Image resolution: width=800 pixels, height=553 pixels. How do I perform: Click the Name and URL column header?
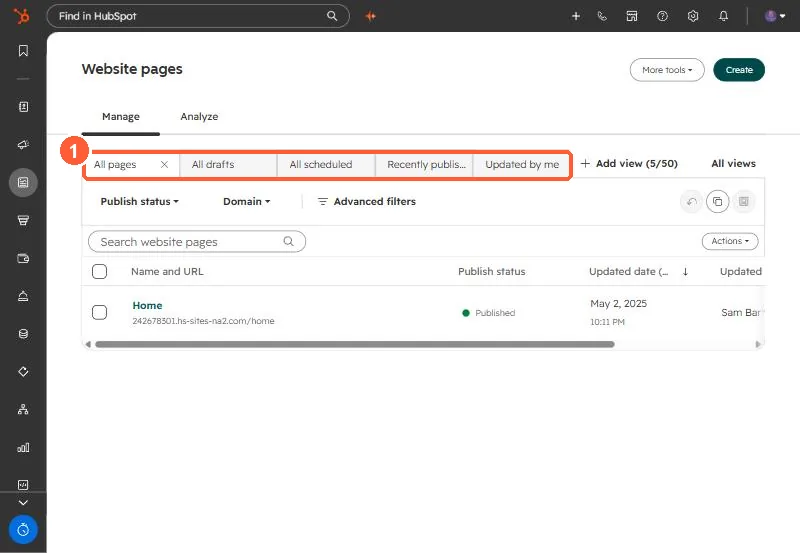point(167,271)
